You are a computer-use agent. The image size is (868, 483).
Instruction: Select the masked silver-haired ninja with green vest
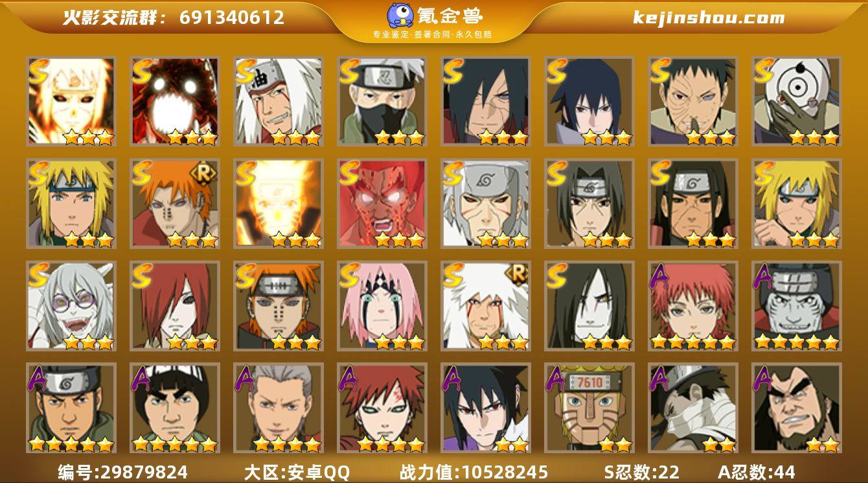[382, 102]
